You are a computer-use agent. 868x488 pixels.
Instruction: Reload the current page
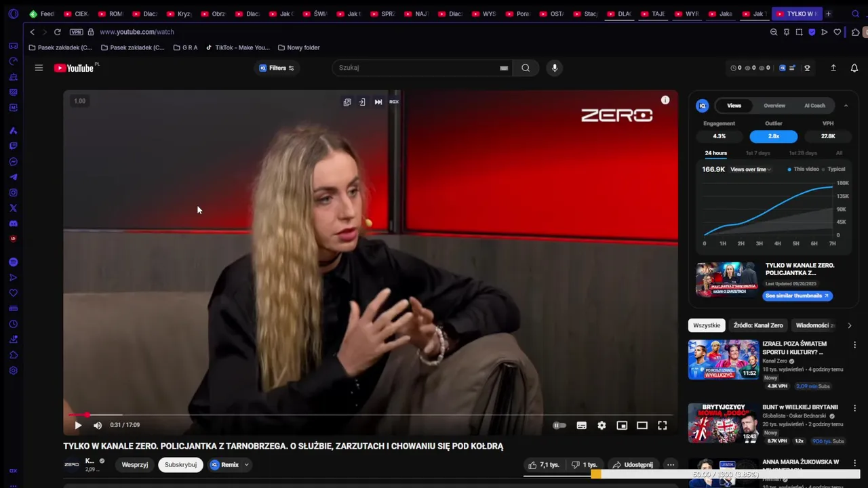57,32
